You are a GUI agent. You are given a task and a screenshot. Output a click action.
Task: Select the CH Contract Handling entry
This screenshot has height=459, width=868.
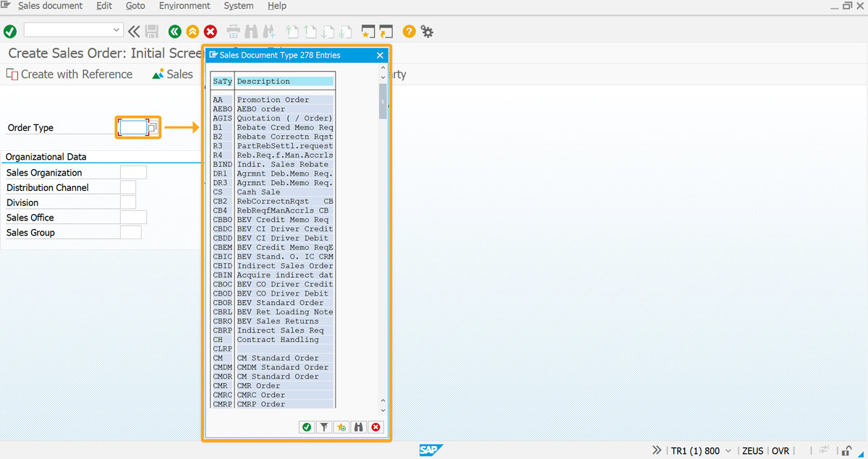(x=273, y=340)
